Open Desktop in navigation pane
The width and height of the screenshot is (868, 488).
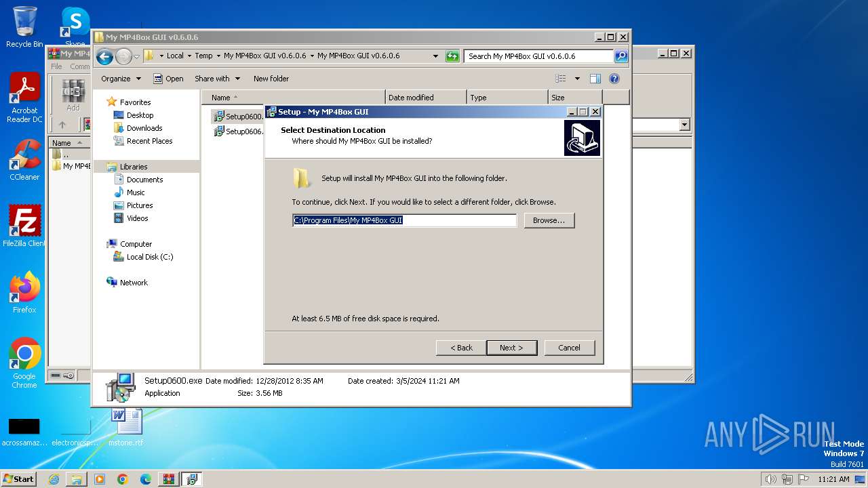coord(140,115)
